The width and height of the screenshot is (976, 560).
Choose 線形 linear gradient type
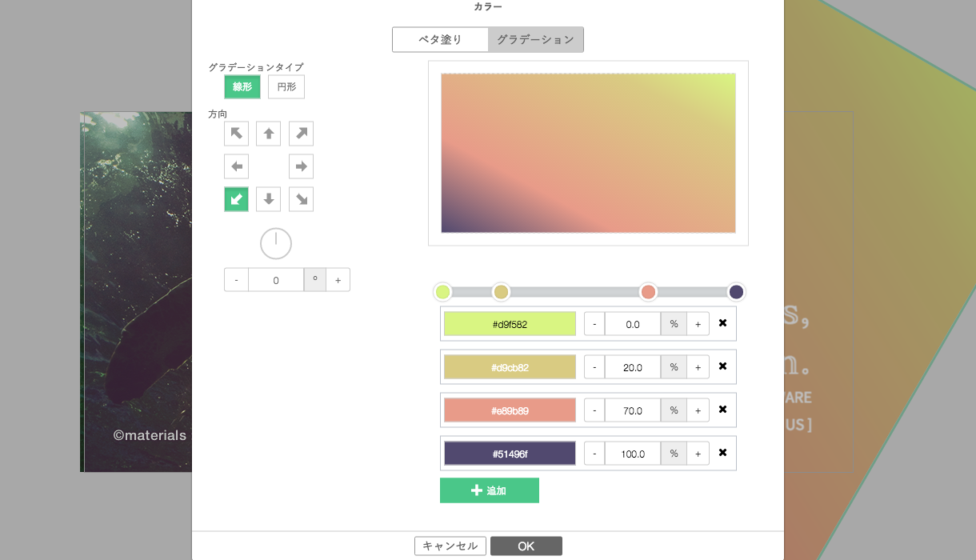[x=242, y=86]
